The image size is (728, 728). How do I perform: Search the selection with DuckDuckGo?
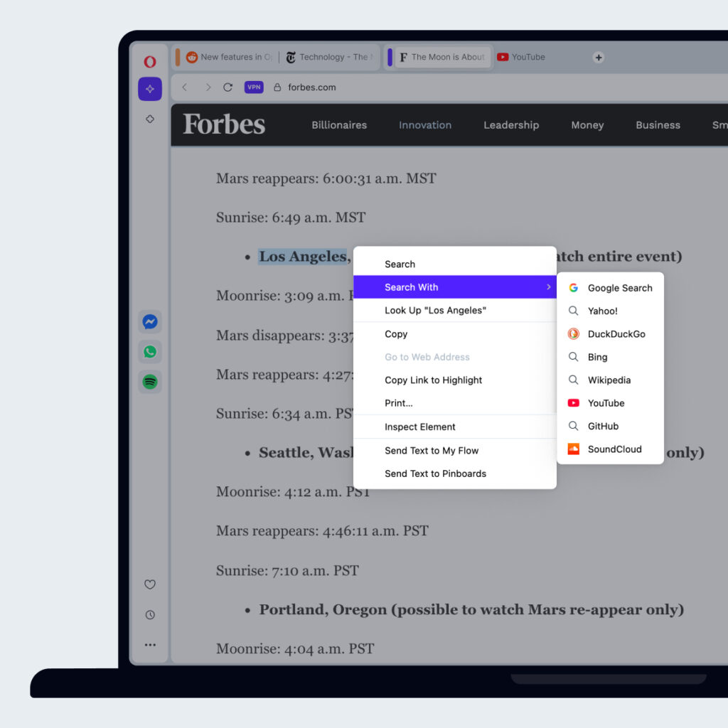tap(616, 333)
